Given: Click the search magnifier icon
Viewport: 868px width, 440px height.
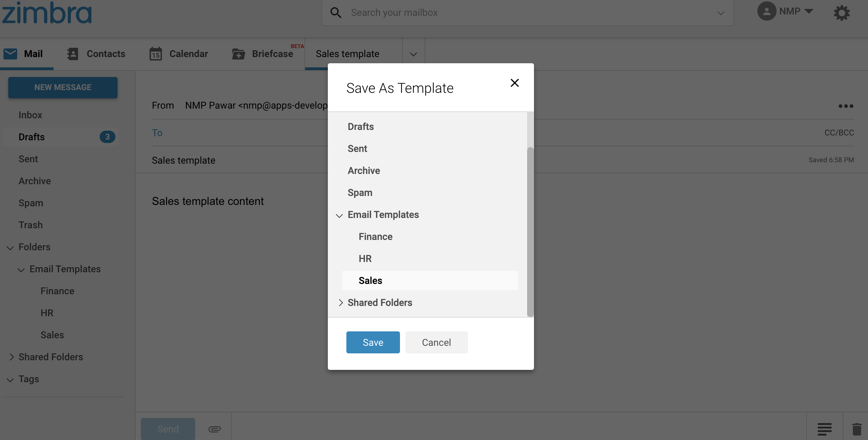Looking at the screenshot, I should click(336, 13).
